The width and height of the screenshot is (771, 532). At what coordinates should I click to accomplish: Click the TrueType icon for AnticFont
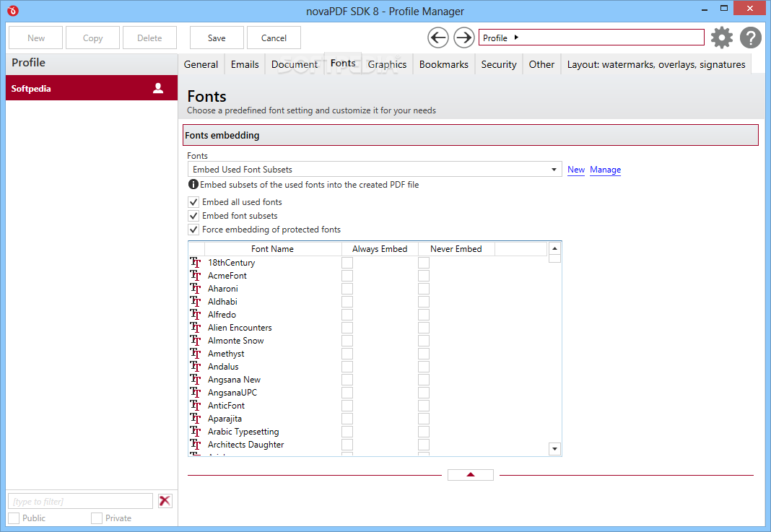(195, 405)
